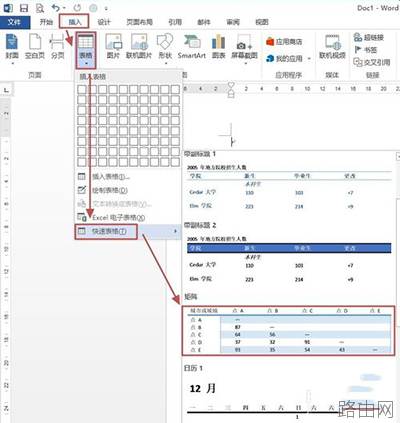Switch to the 视图 (View) tab
This screenshot has width=400, height=423.
[262, 22]
